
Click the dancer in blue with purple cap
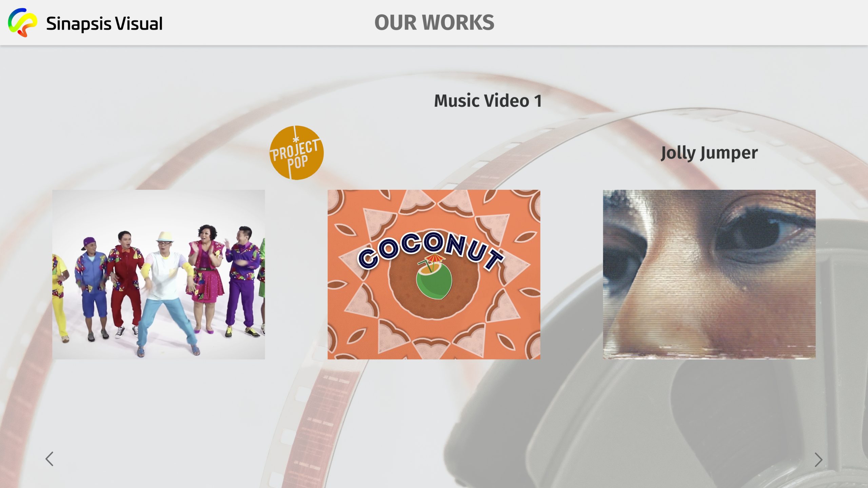92,288
